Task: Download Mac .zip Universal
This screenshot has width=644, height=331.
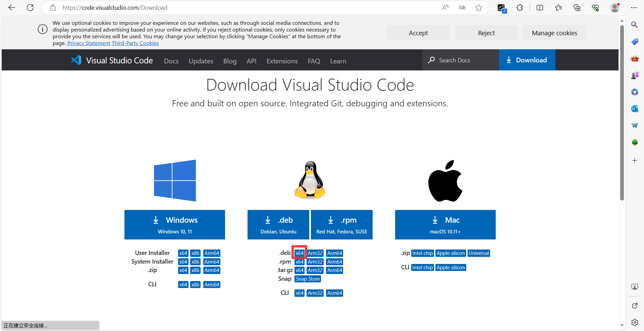Action: [479, 253]
